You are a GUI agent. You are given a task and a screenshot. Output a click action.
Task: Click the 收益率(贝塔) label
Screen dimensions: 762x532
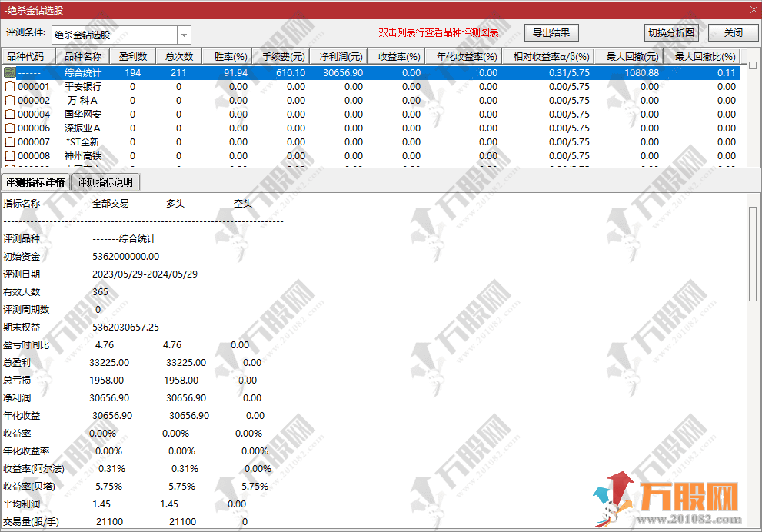point(29,487)
